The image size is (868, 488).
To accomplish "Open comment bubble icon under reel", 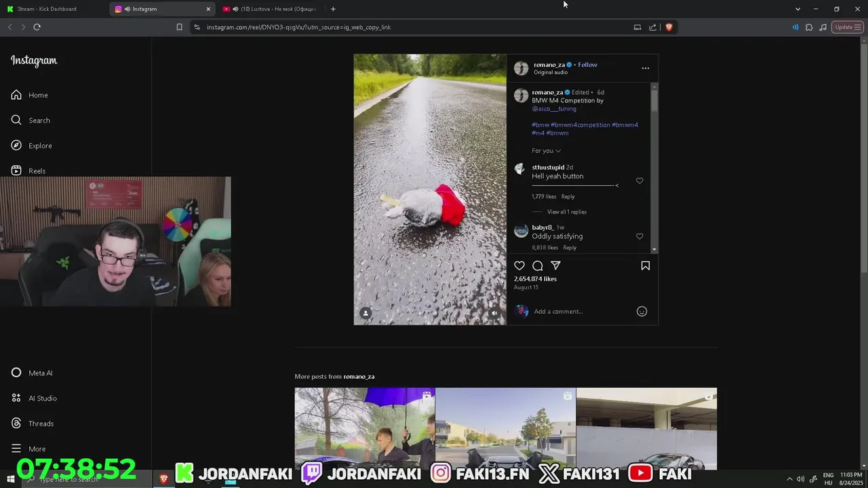I will (538, 266).
